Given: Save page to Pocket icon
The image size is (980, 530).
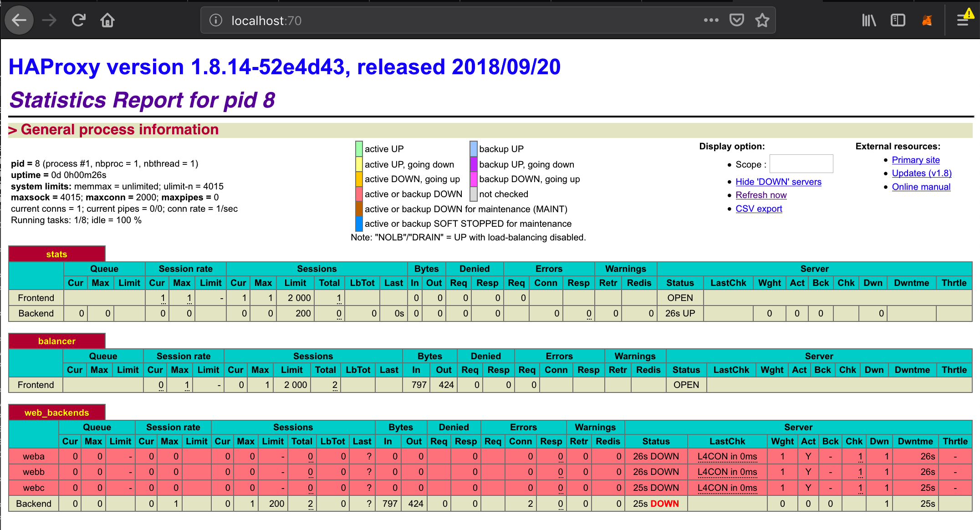Looking at the screenshot, I should pyautogui.click(x=737, y=20).
